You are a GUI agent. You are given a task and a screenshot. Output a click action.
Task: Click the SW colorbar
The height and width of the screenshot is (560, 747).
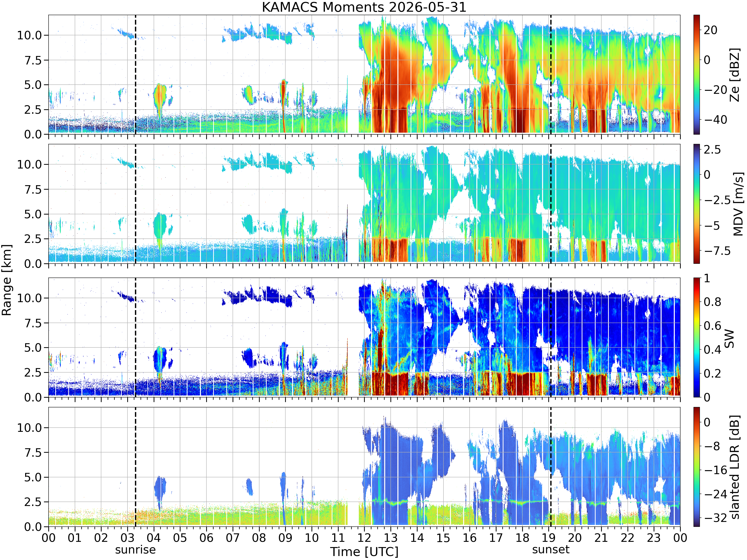point(696,337)
